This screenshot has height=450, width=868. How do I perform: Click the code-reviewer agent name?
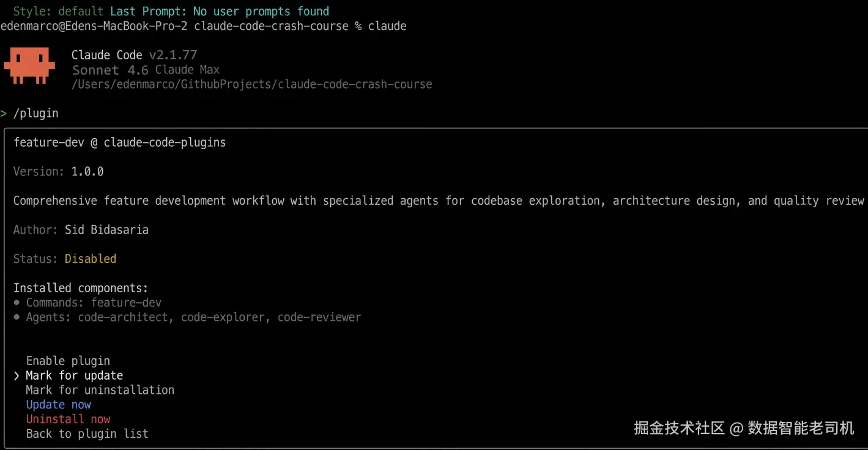tap(319, 317)
